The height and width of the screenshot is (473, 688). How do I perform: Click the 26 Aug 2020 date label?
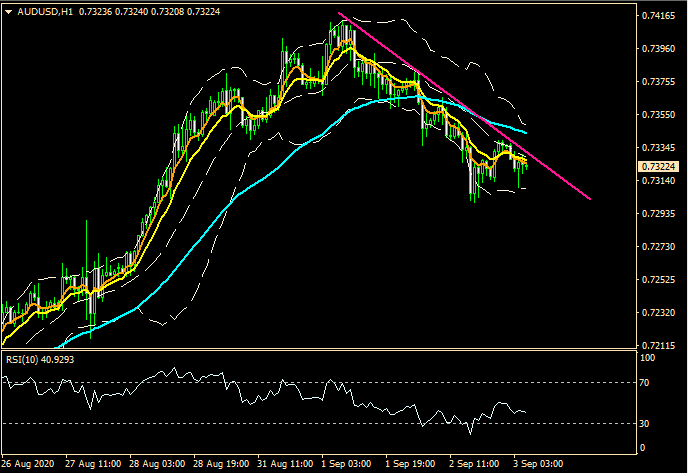point(27,465)
